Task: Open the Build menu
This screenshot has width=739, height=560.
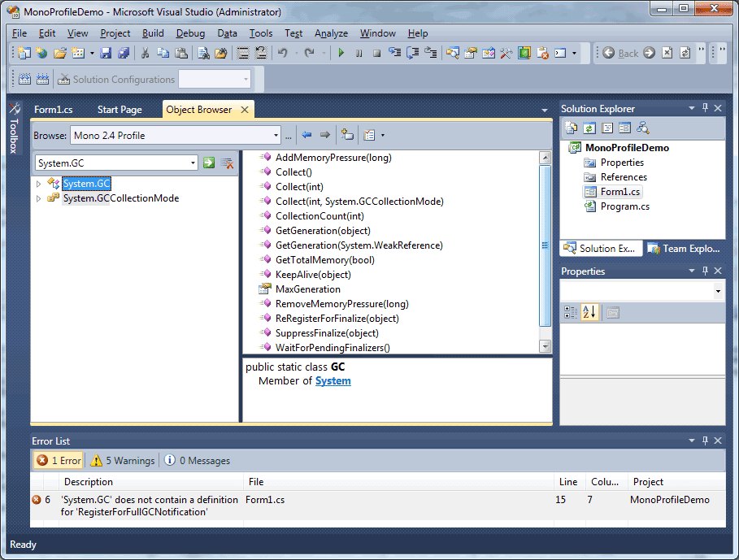Action: pyautogui.click(x=153, y=33)
